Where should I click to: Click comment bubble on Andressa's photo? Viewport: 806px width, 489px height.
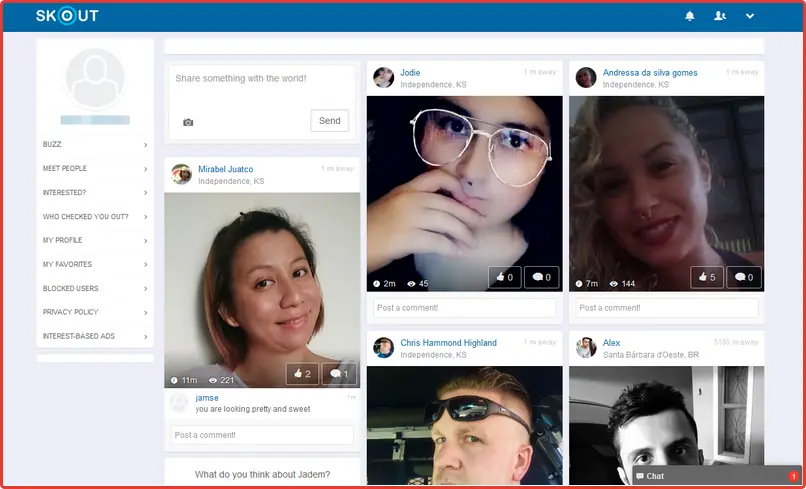coord(744,277)
